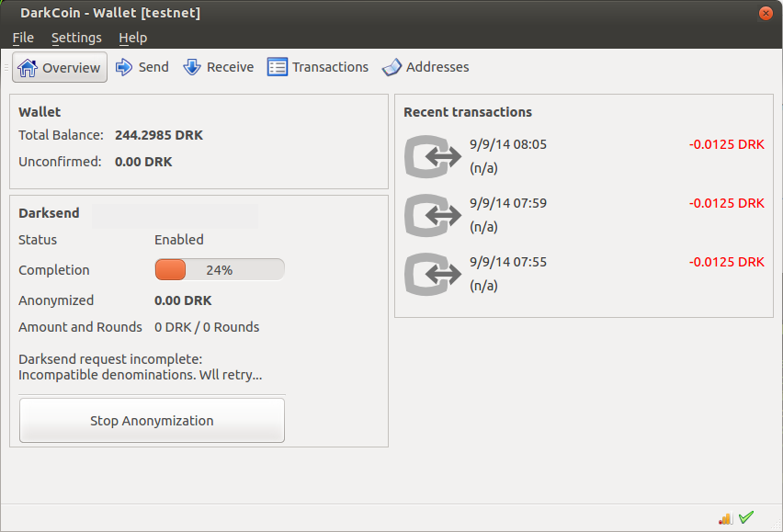Click the network connections signal icon
783x532 pixels.
[x=726, y=518]
